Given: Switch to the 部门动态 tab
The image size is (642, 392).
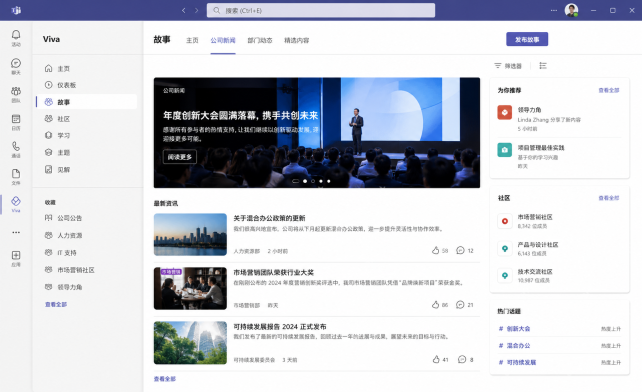Looking at the screenshot, I should 260,40.
